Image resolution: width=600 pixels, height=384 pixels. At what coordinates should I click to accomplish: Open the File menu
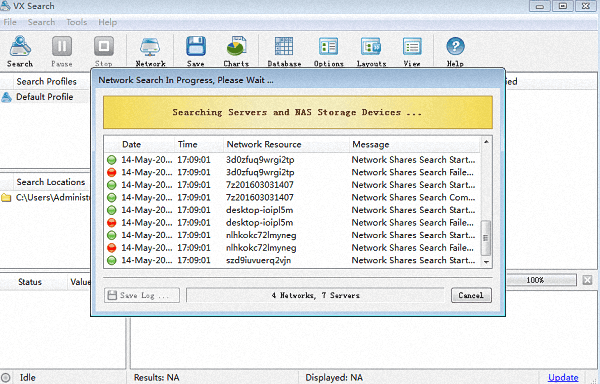(10, 22)
